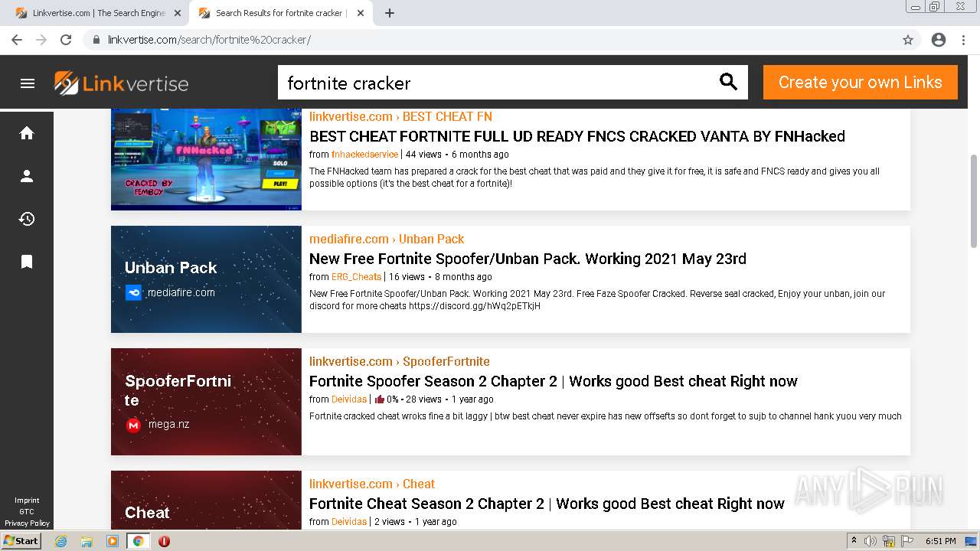Click FNHacked result description text
Image resolution: width=980 pixels, height=551 pixels.
point(594,178)
